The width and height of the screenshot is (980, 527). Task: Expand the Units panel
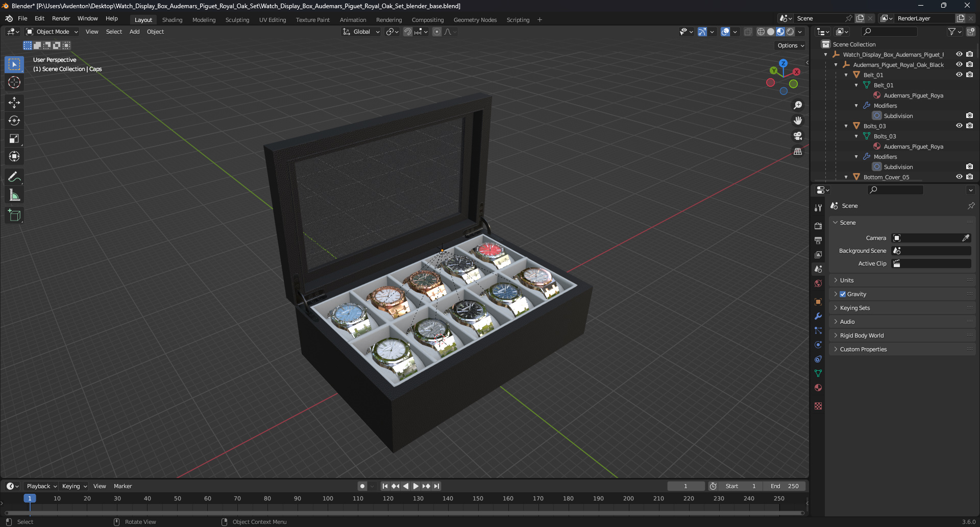(902, 280)
